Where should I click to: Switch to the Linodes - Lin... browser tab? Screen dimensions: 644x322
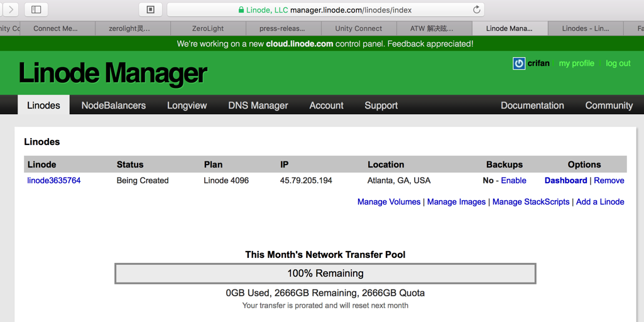point(586,28)
